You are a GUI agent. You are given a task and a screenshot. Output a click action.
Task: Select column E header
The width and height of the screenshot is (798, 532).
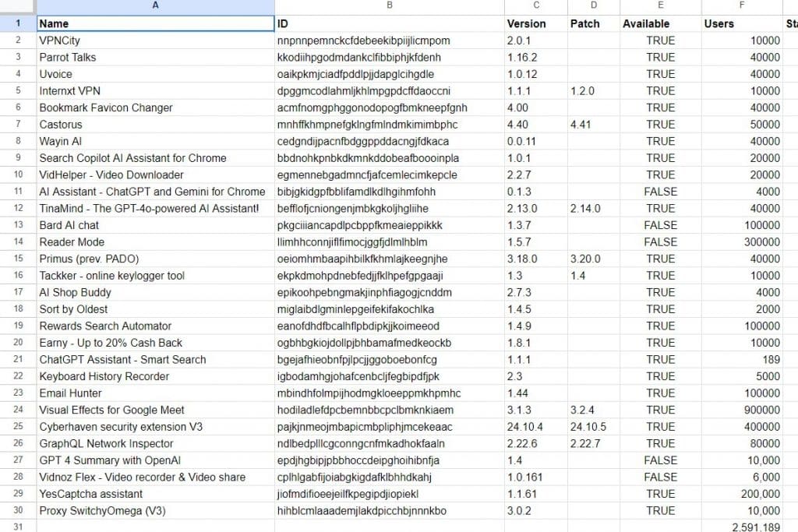[661, 5]
